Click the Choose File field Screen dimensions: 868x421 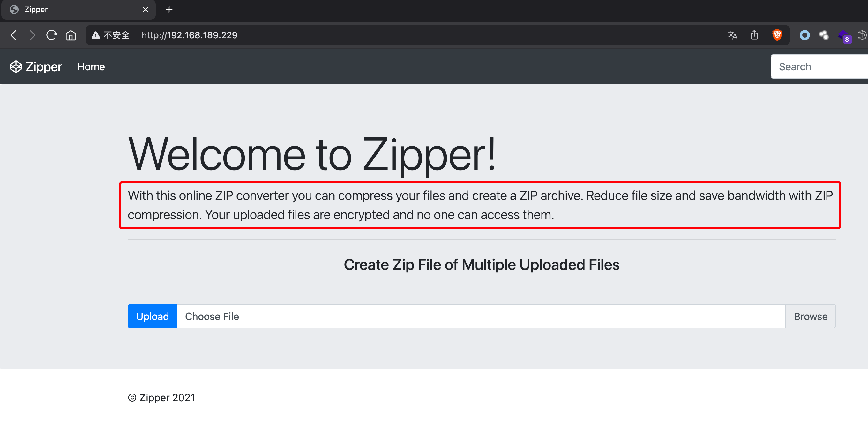pos(481,316)
